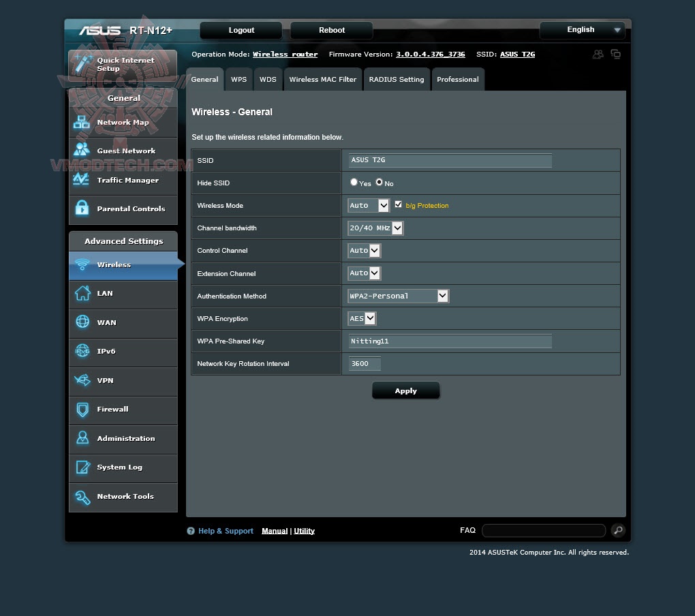695x616 pixels.
Task: Click the FAQ search magnifier icon
Action: click(x=618, y=530)
